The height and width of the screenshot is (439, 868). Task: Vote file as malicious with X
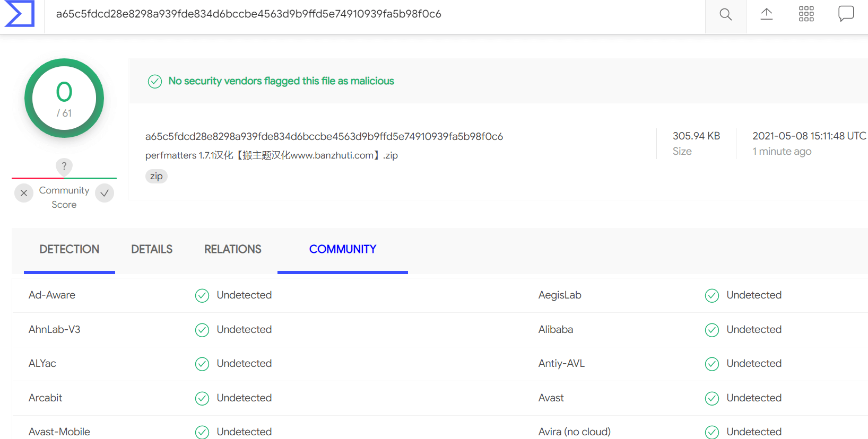[24, 193]
